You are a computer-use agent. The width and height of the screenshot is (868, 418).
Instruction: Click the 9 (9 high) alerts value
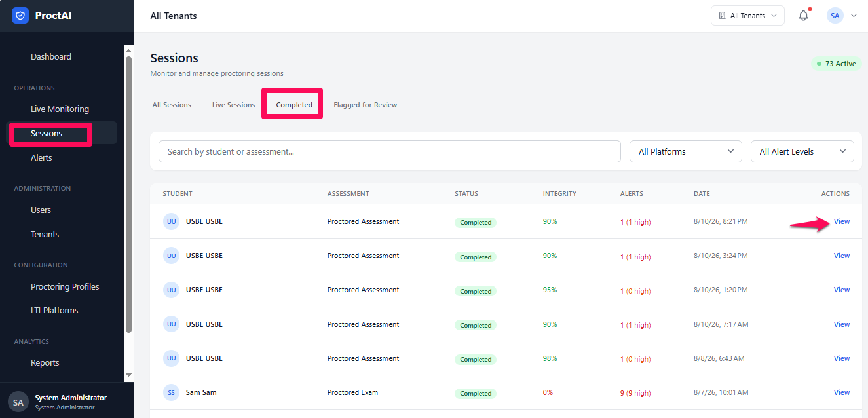coord(635,393)
